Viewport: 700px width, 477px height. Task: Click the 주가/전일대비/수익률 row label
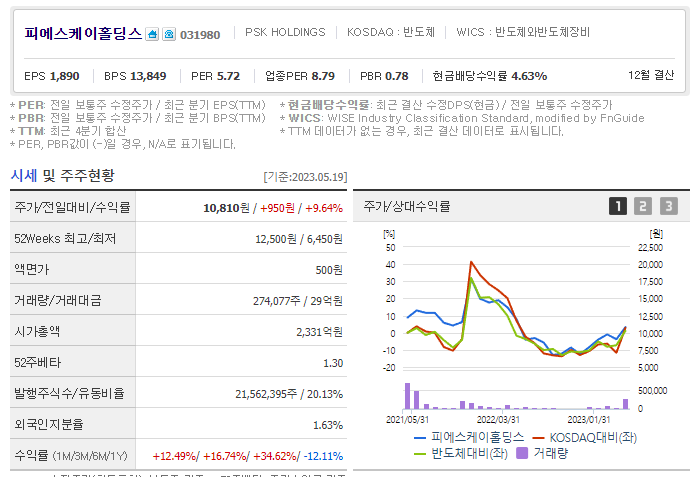(x=72, y=207)
